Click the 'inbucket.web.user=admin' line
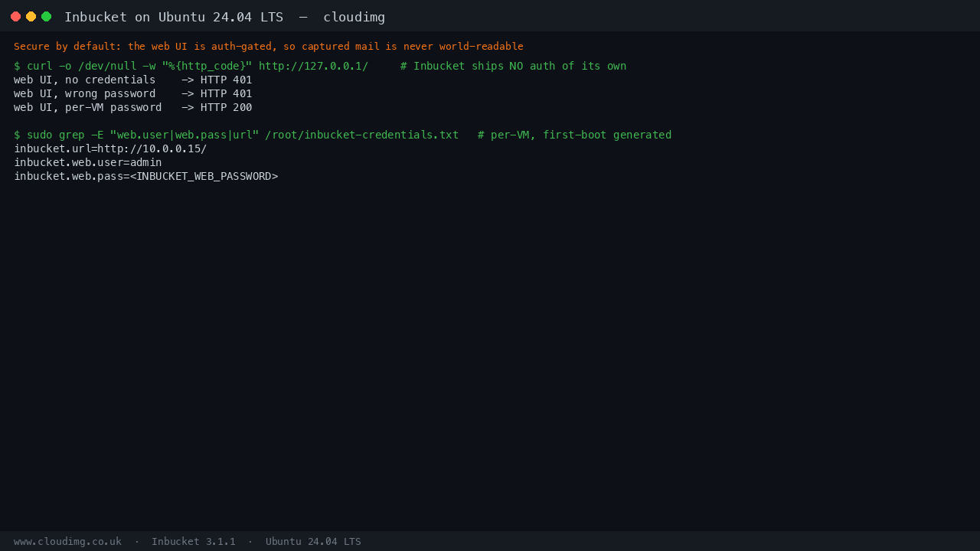This screenshot has height=551, width=980. pos(88,163)
